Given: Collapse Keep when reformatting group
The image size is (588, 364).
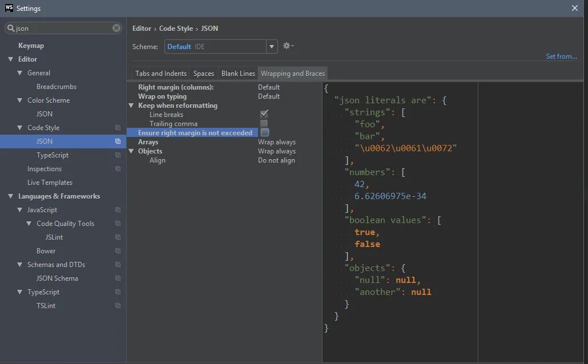Looking at the screenshot, I should [131, 106].
